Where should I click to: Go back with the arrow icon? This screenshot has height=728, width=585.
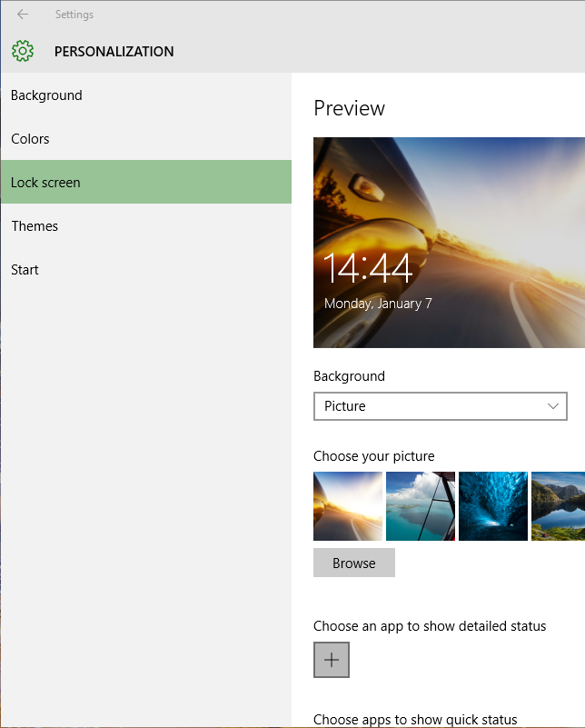pos(23,15)
